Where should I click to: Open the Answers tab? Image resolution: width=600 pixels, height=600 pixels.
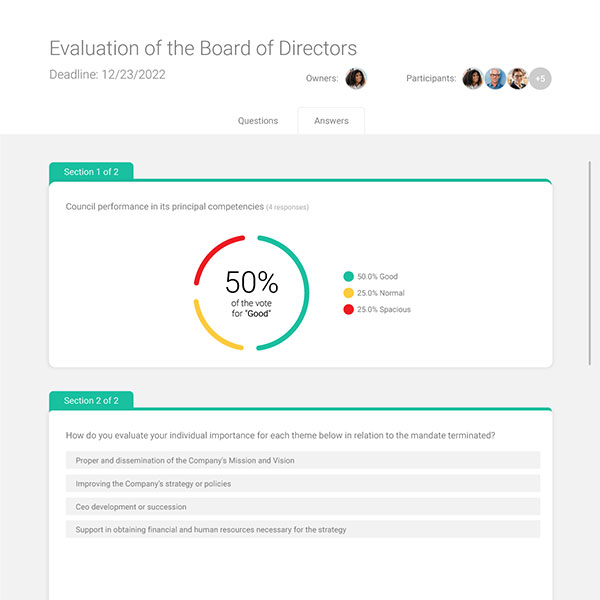[x=331, y=121]
